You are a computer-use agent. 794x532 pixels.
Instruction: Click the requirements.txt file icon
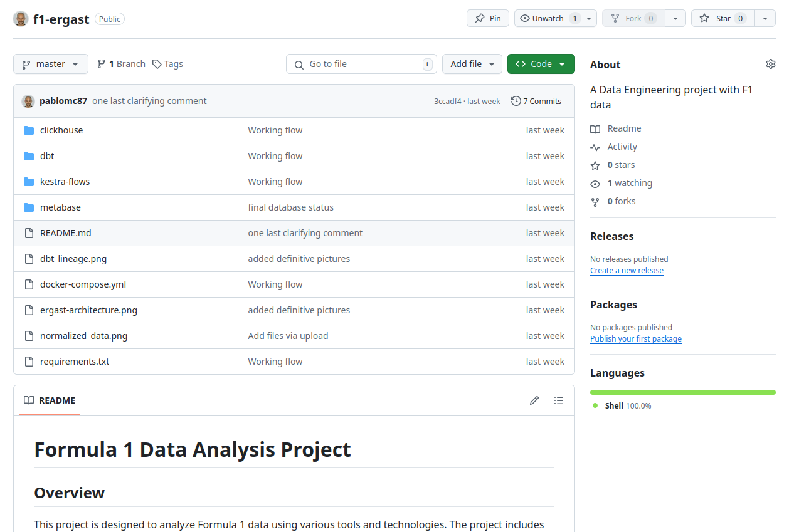[29, 362]
